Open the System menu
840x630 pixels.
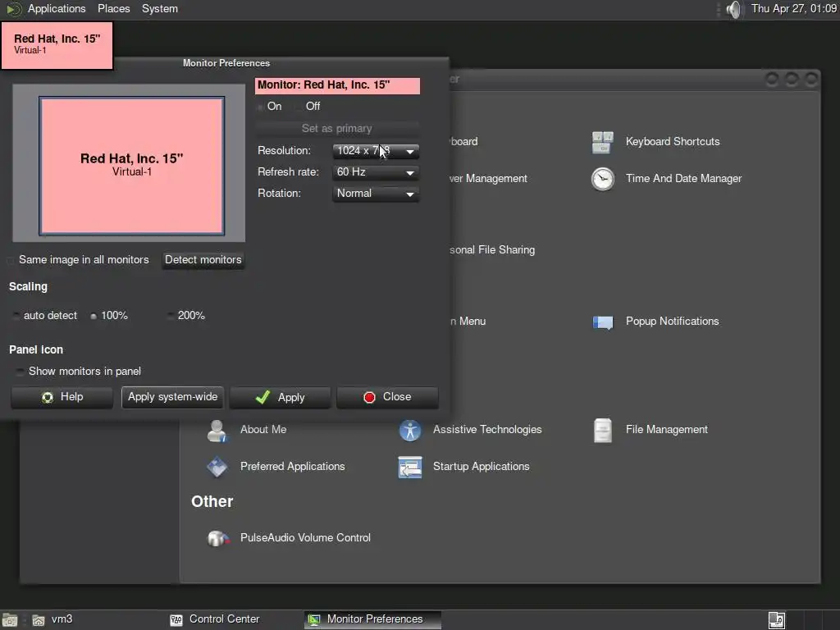pos(160,8)
